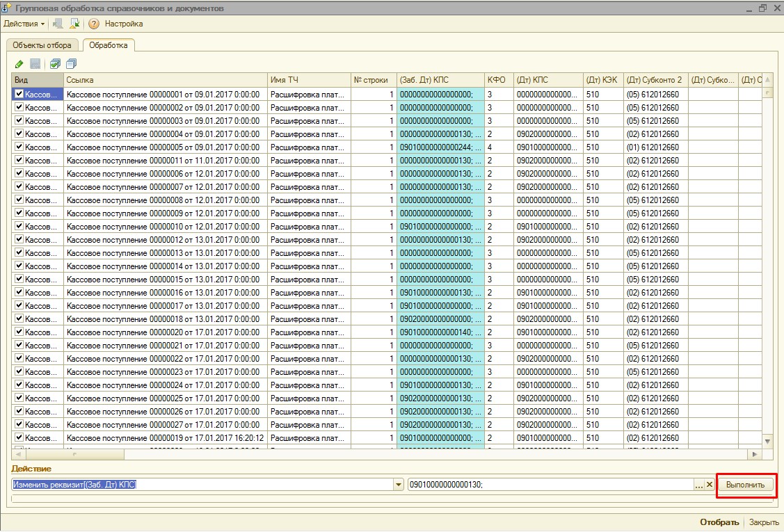Click the Закрыть button
The width and height of the screenshot is (784, 532).
click(763, 522)
